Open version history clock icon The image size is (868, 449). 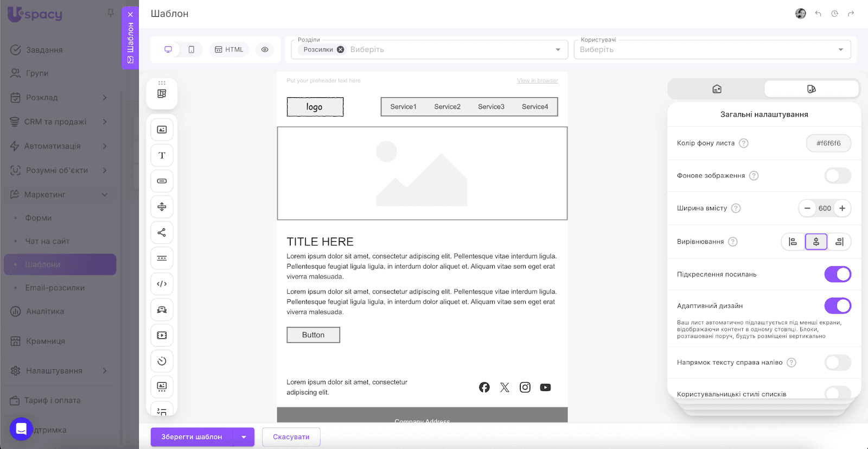(x=834, y=14)
